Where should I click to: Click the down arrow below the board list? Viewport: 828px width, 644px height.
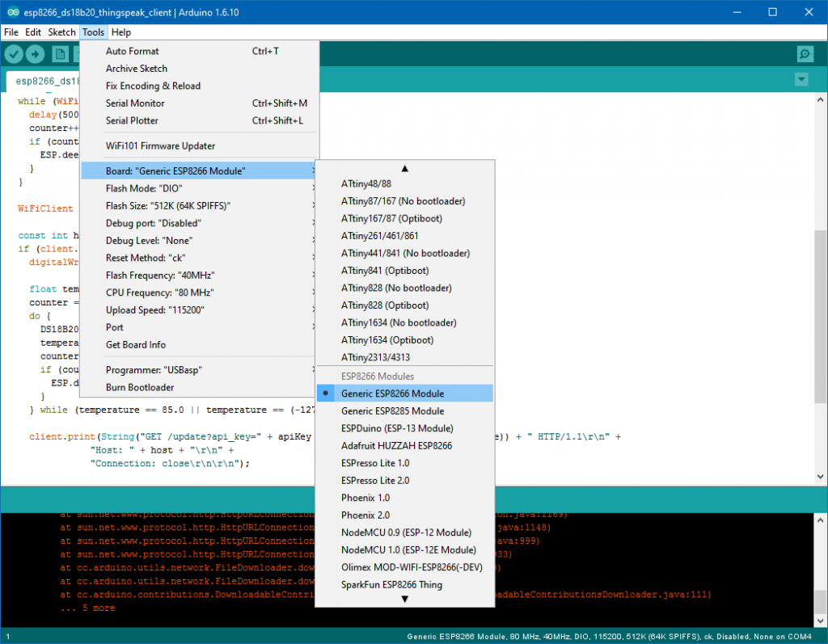[x=405, y=599]
